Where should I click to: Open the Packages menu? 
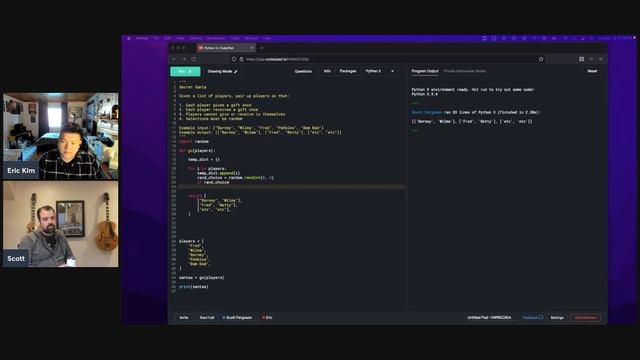coord(348,71)
